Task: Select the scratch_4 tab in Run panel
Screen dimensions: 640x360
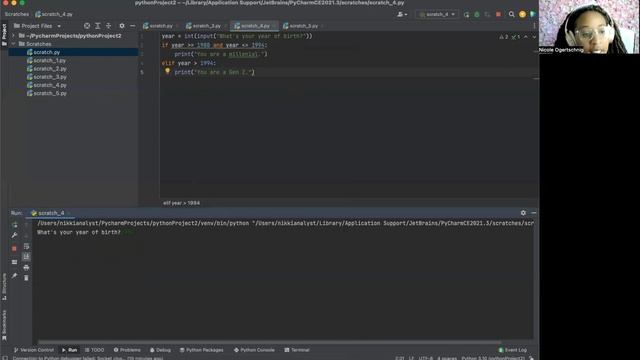Action: pyautogui.click(x=51, y=213)
